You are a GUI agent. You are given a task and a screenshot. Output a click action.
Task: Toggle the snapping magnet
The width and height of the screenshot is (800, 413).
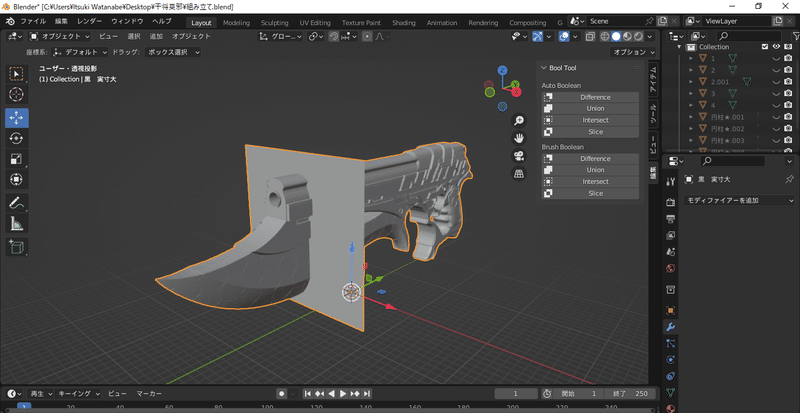pos(334,36)
